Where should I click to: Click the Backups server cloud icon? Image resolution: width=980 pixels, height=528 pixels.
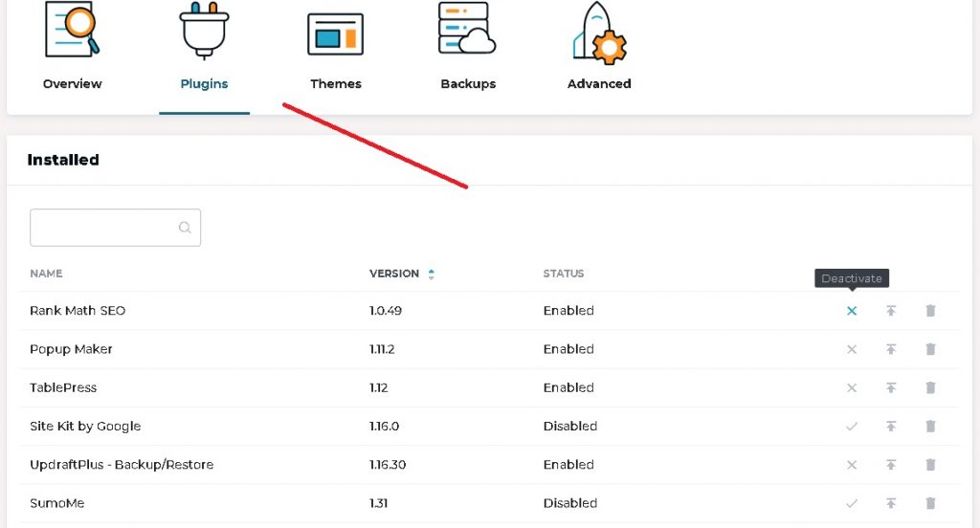467,28
